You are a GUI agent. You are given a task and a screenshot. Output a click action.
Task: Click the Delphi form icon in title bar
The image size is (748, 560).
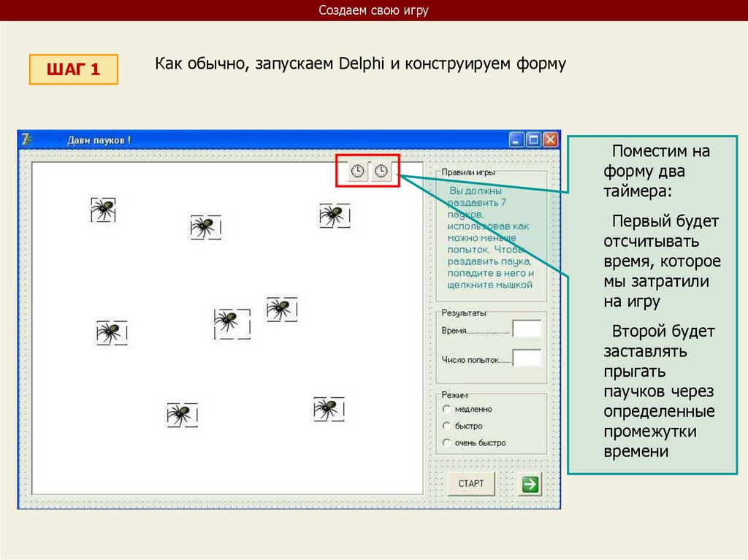click(27, 139)
